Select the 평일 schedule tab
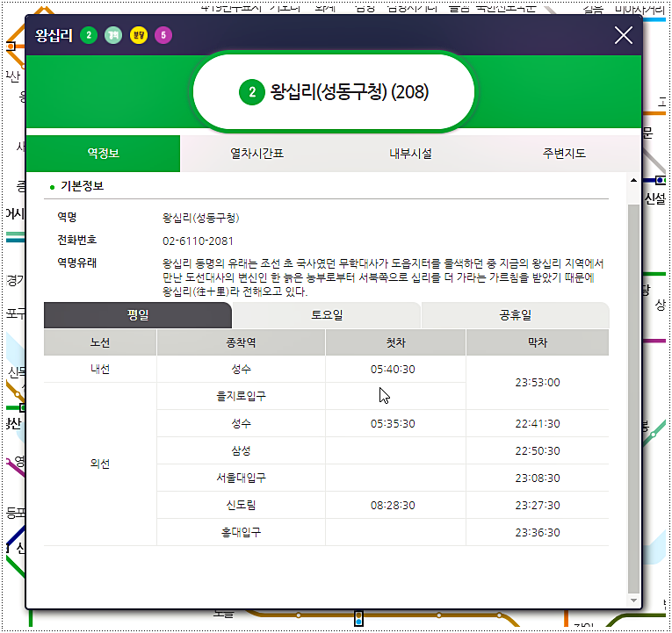The image size is (672, 633). tap(138, 315)
